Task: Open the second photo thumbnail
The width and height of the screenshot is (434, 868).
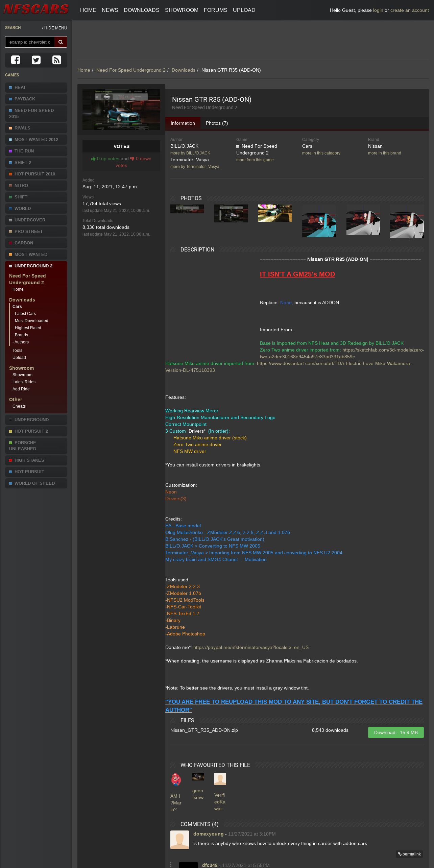Action: coord(231,213)
